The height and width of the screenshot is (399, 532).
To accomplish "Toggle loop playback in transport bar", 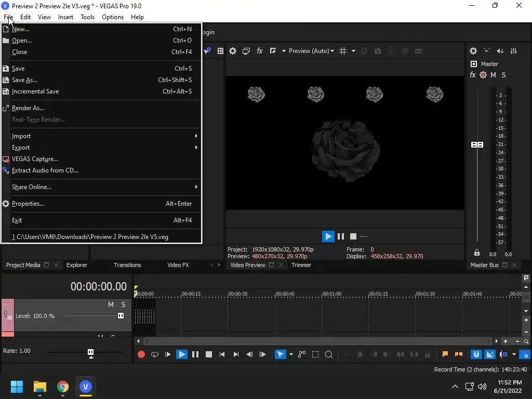I will [x=155, y=354].
